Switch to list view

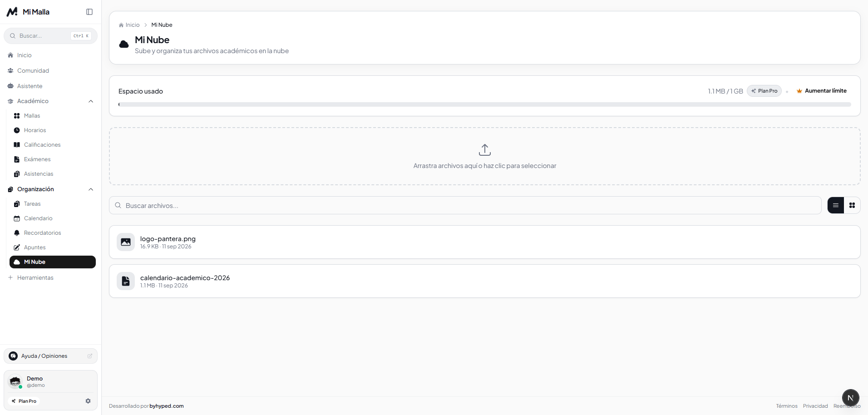(x=836, y=205)
